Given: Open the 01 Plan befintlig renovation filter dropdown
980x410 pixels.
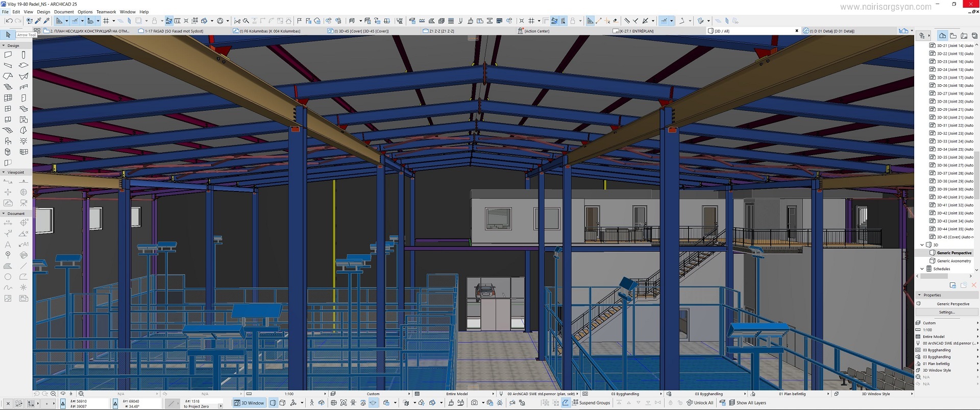Looking at the screenshot, I should click(x=790, y=394).
